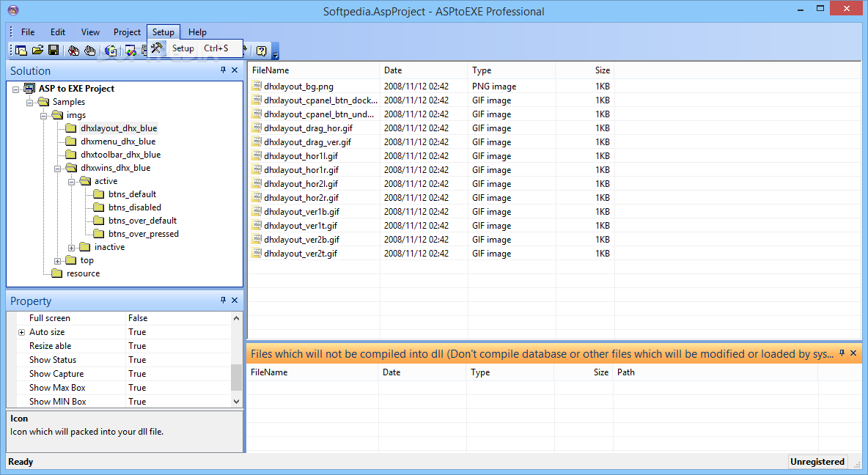Close the Solution panel
Viewport: 868px width, 475px height.
point(235,70)
